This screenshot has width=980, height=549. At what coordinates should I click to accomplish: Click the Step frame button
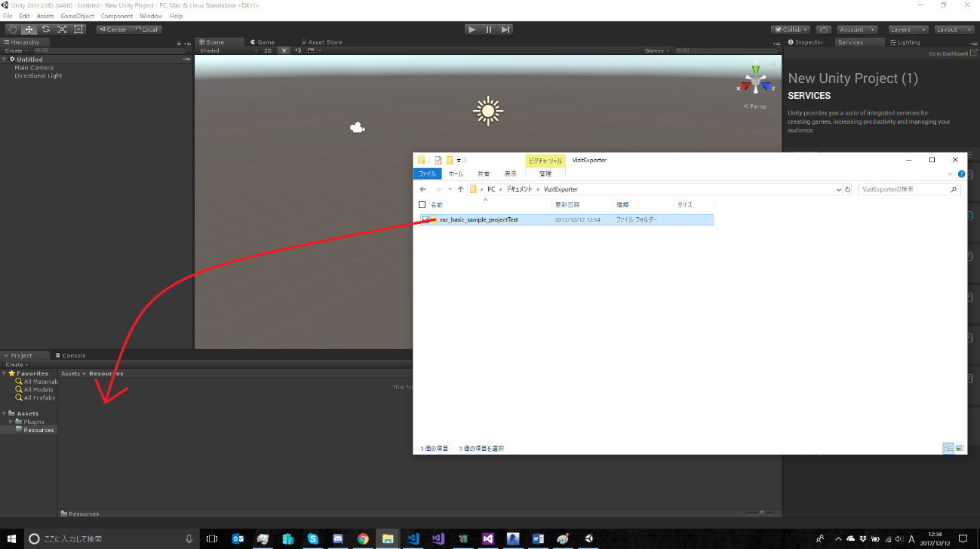(x=505, y=29)
